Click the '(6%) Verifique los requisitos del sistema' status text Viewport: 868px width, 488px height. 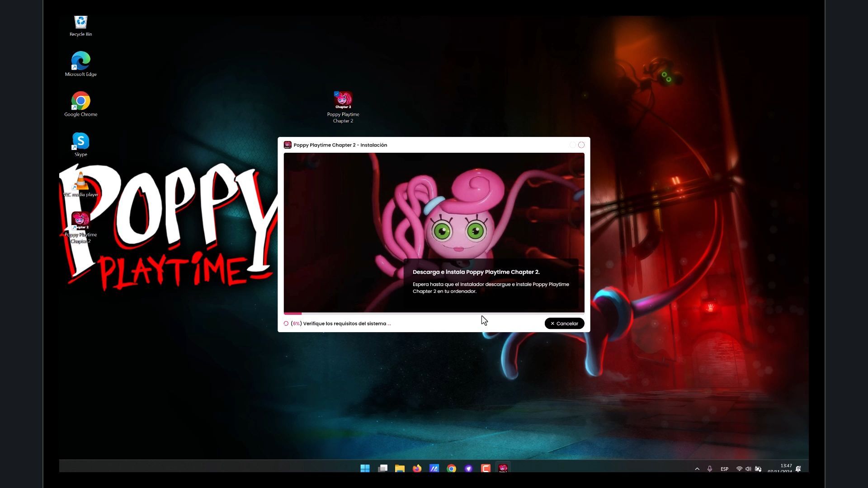(341, 324)
